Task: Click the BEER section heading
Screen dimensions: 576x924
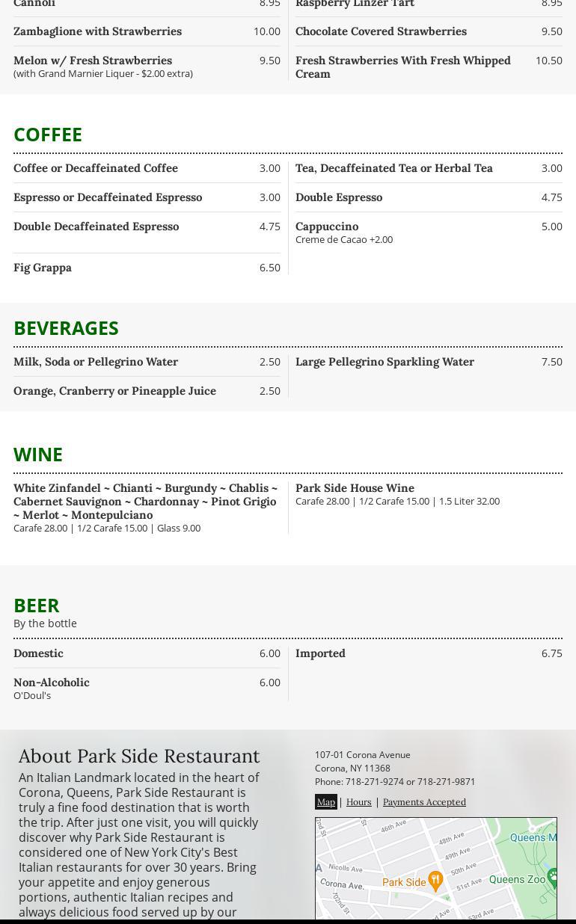Action: click(36, 605)
